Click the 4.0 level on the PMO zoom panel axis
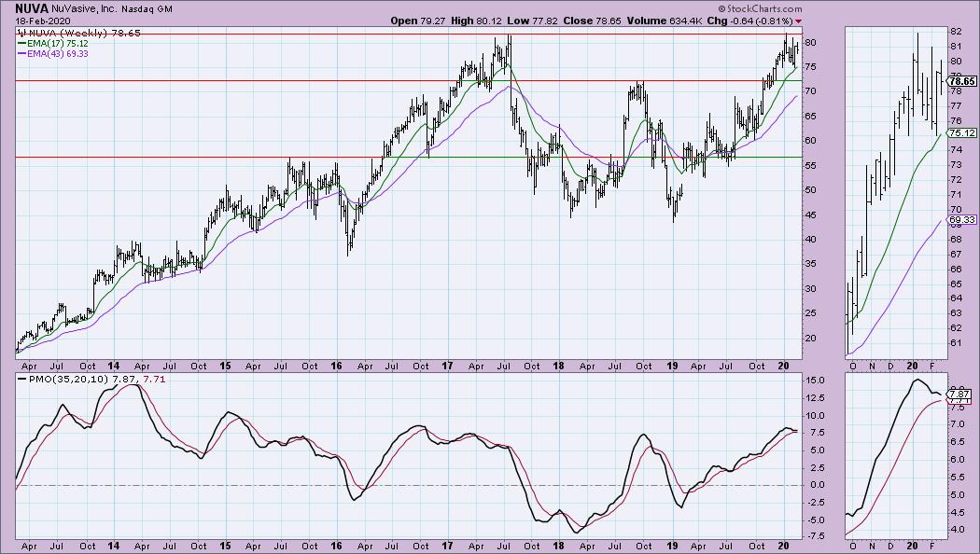This screenshot has height=554, width=980. pyautogui.click(x=957, y=530)
